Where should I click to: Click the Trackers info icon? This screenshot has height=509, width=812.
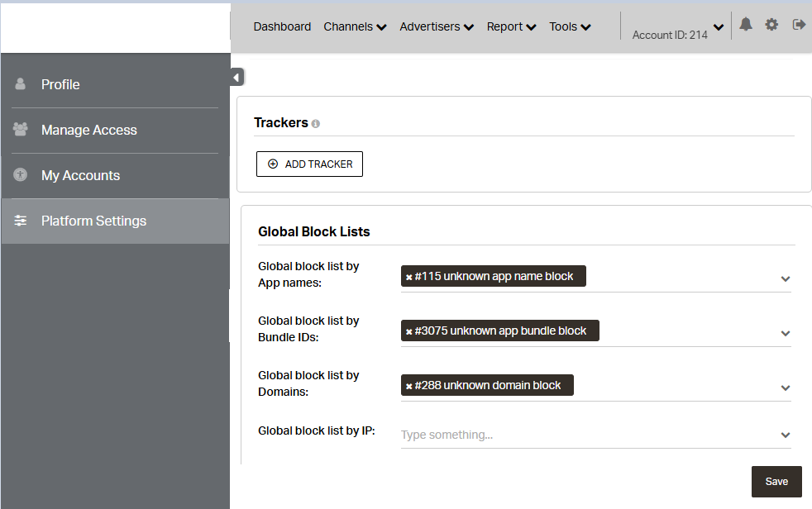point(316,124)
